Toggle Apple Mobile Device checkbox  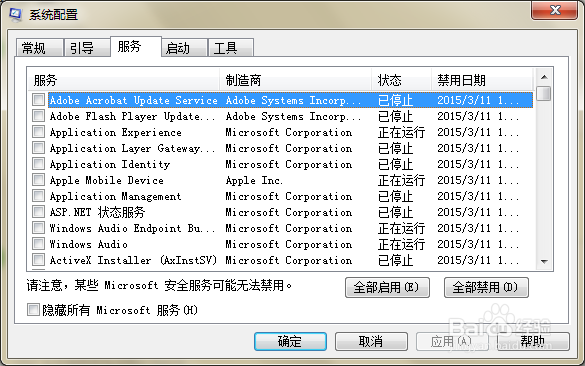tap(38, 180)
